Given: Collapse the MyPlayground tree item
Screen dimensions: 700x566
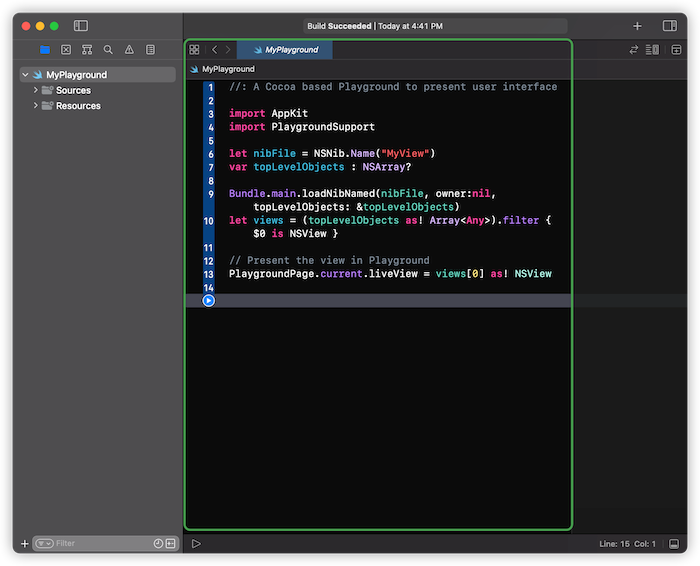Looking at the screenshot, I should tap(26, 75).
